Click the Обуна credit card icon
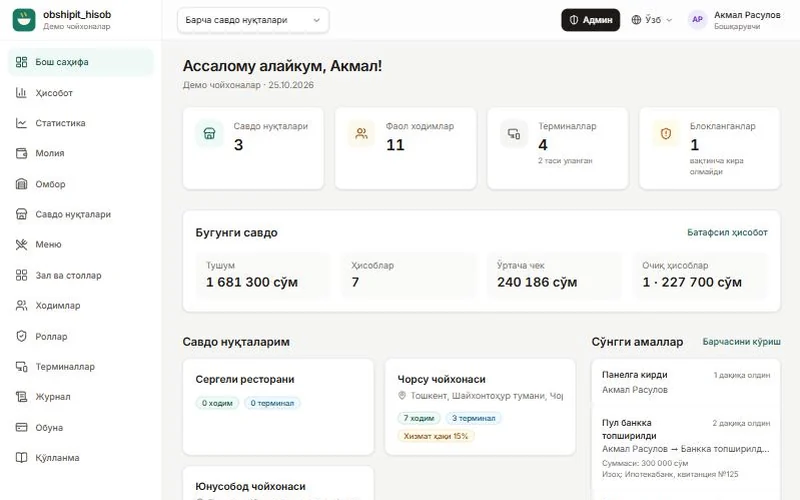 click(21, 427)
